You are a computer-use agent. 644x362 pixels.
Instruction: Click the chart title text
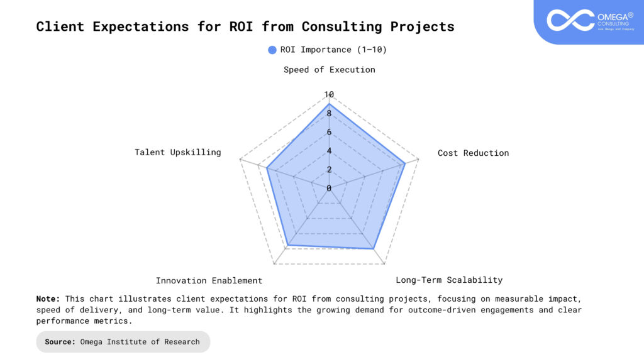tap(245, 26)
